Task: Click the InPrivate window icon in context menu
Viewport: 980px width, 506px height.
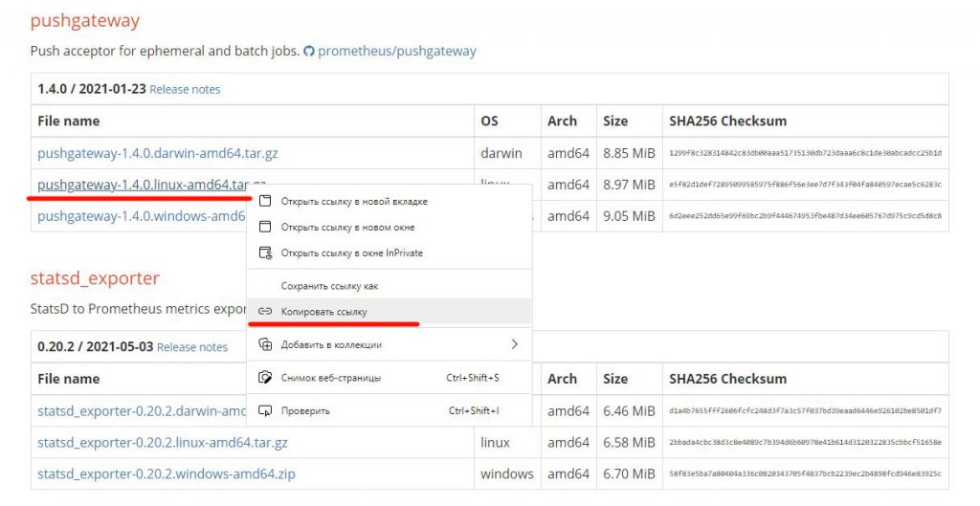Action: [x=265, y=253]
